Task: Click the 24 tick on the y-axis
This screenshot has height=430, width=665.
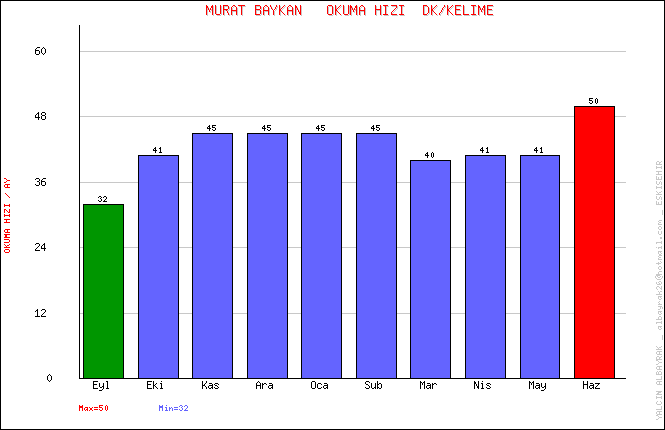Action: pos(42,247)
